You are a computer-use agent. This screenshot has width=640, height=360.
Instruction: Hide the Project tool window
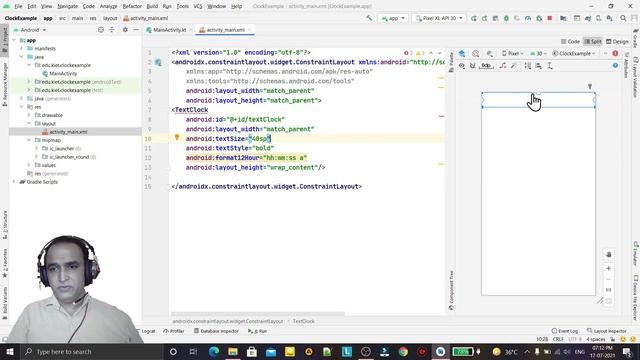click(136, 30)
